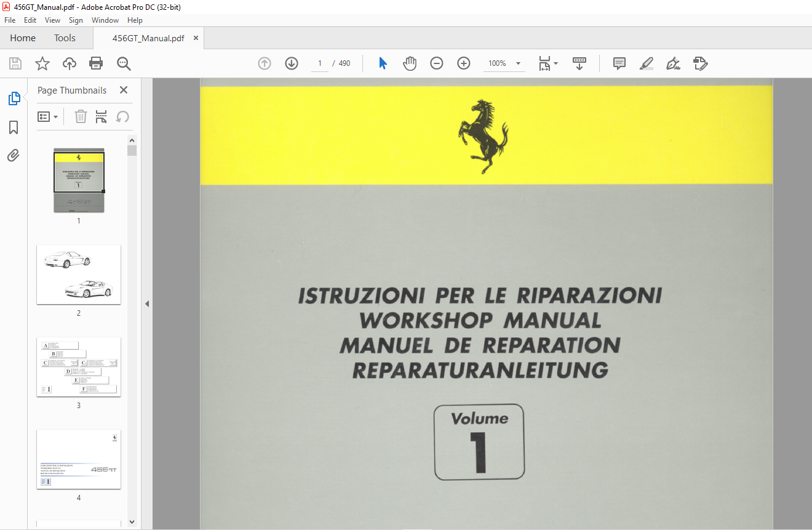This screenshot has height=530, width=812.
Task: Open the Find text search tool
Action: click(x=124, y=63)
